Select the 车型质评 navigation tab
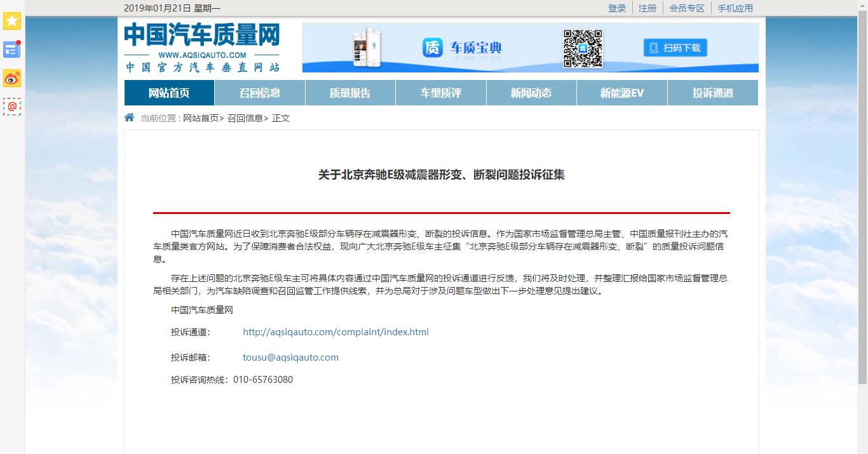The width and height of the screenshot is (868, 454). click(441, 93)
